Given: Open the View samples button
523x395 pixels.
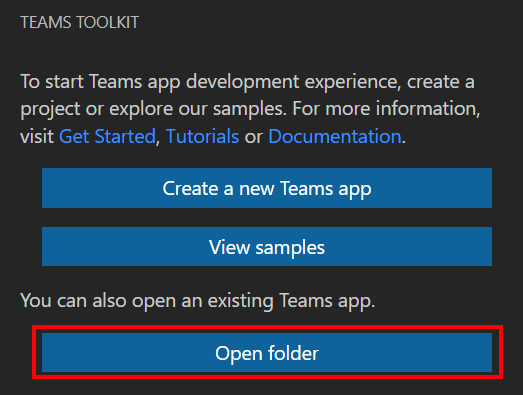Looking at the screenshot, I should 267,247.
